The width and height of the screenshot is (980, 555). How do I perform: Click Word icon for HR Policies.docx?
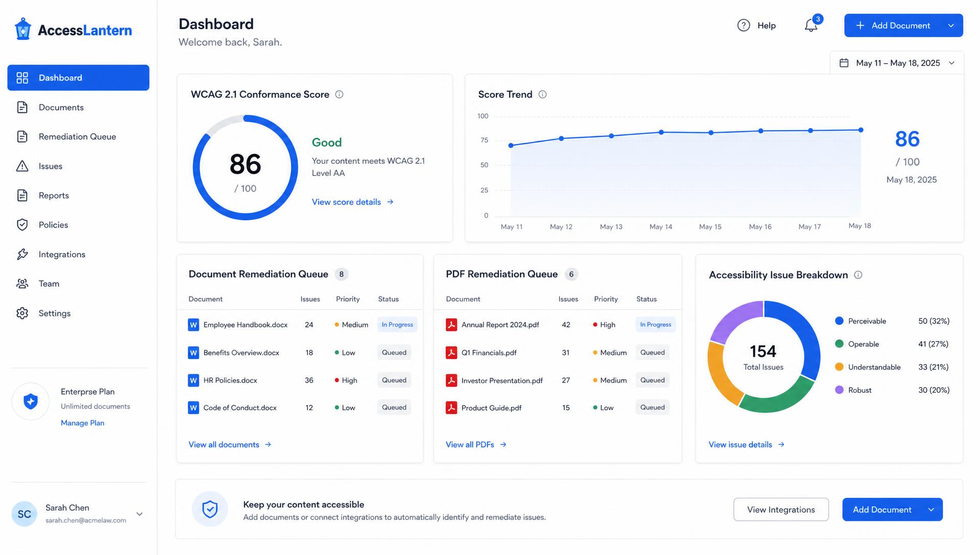(x=193, y=380)
